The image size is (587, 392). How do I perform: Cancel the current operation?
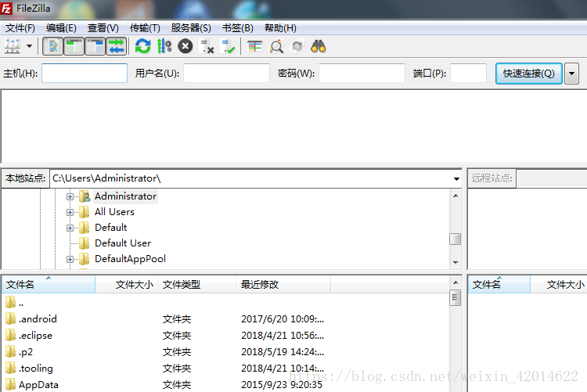tap(185, 46)
